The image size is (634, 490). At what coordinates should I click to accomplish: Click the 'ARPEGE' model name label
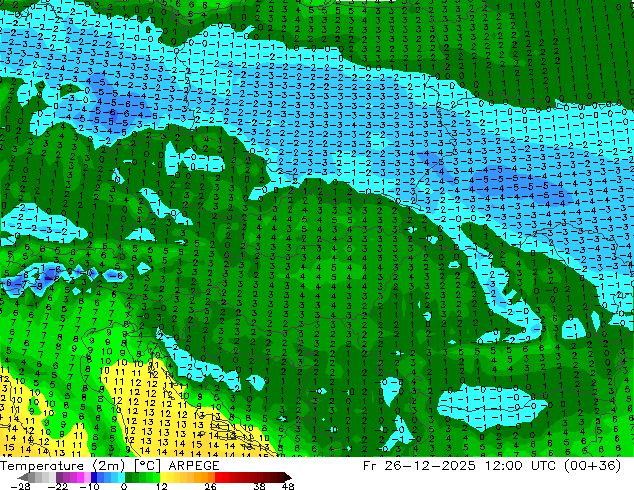click(x=194, y=466)
